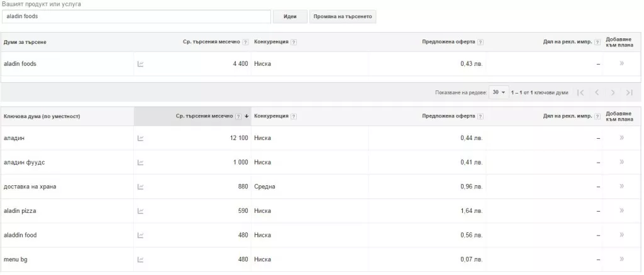Select keyword text аладин фуудс
644x275 pixels.
click(25, 162)
